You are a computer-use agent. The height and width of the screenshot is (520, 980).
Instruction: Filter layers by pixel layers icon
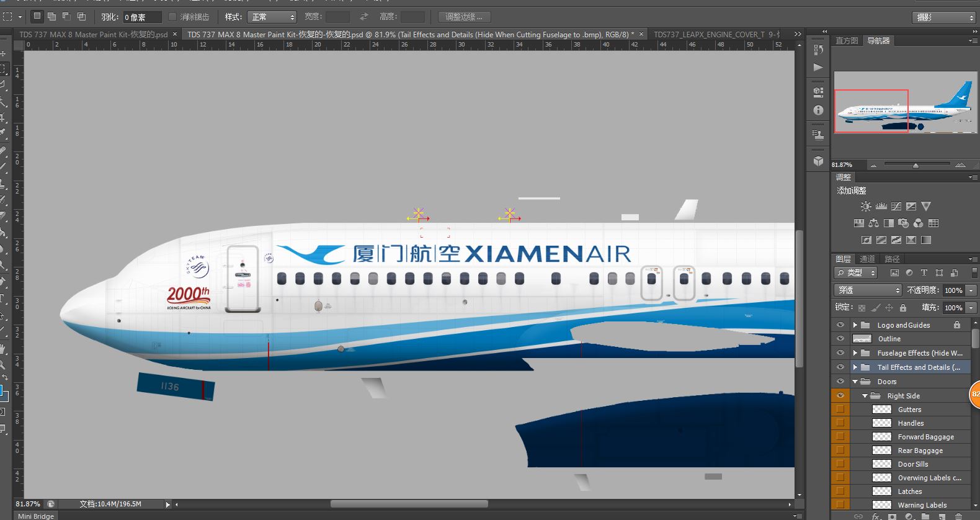click(x=894, y=273)
